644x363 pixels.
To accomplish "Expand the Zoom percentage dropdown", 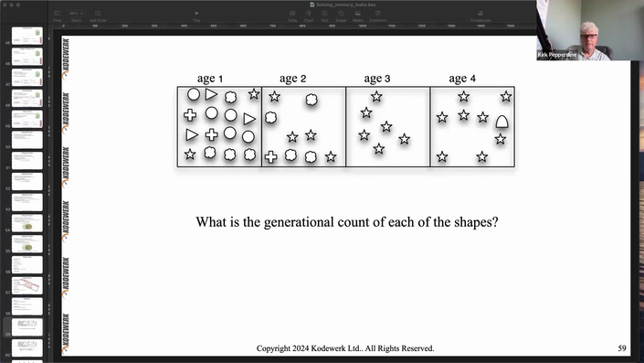I will 77,14.
